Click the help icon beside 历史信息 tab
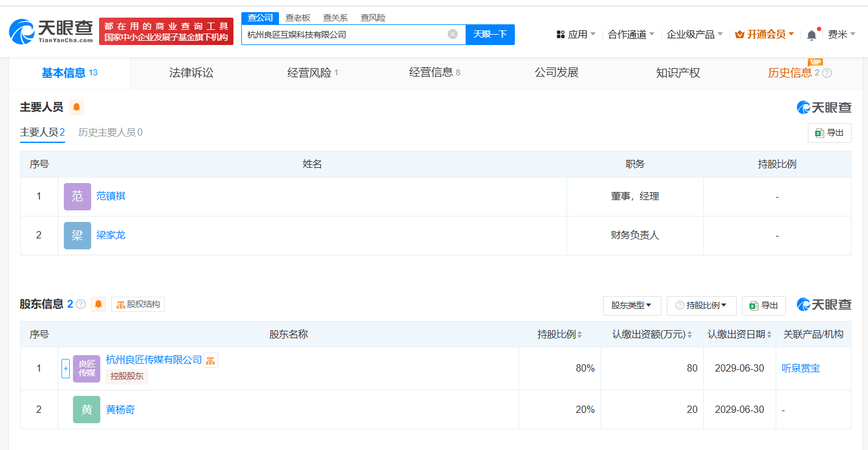The height and width of the screenshot is (450, 868). (x=827, y=73)
